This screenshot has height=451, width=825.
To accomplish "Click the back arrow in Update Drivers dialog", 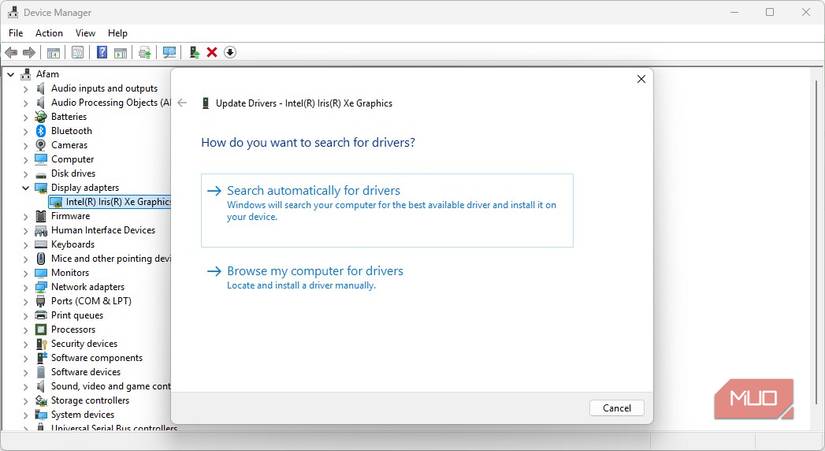I will 183,103.
